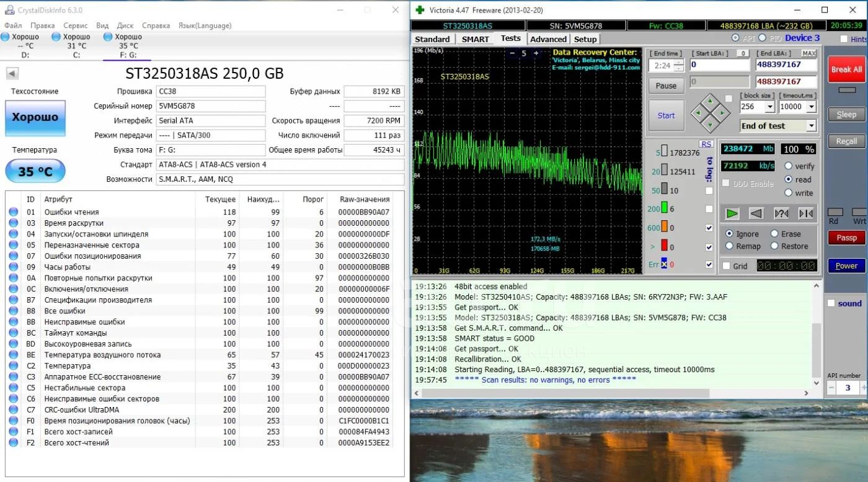Decrease graph scale with minus sign

click(512, 53)
